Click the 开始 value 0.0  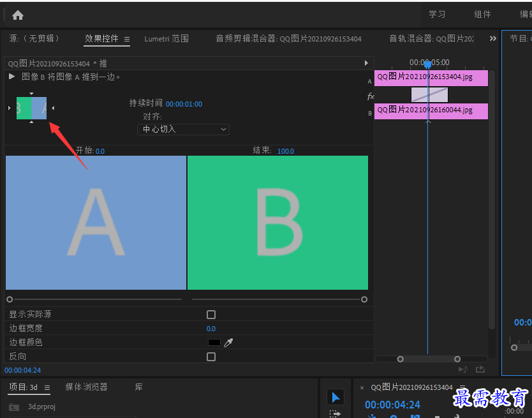100,151
